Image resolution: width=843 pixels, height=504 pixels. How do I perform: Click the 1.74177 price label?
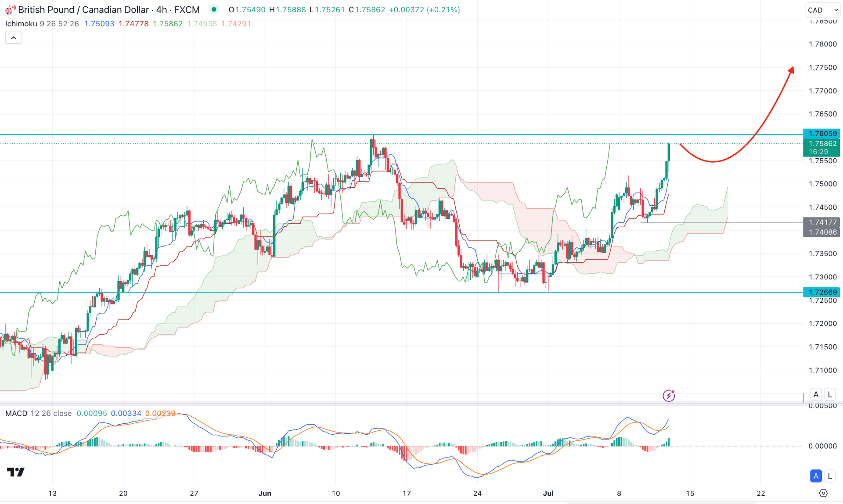click(x=821, y=222)
